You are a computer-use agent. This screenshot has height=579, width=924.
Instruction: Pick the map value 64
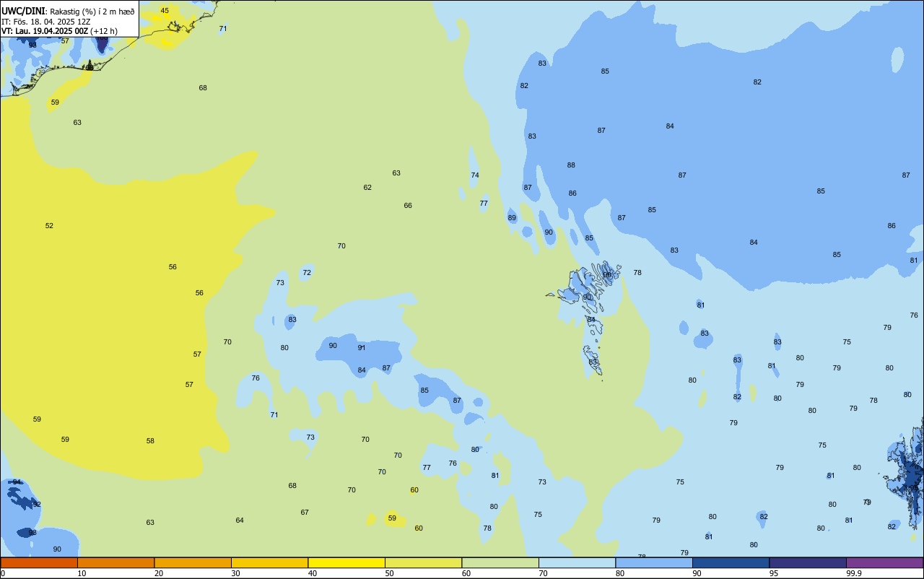[x=240, y=521]
